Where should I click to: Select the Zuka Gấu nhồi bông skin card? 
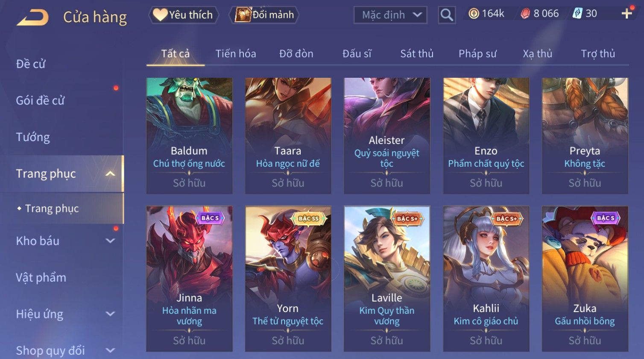point(585,279)
